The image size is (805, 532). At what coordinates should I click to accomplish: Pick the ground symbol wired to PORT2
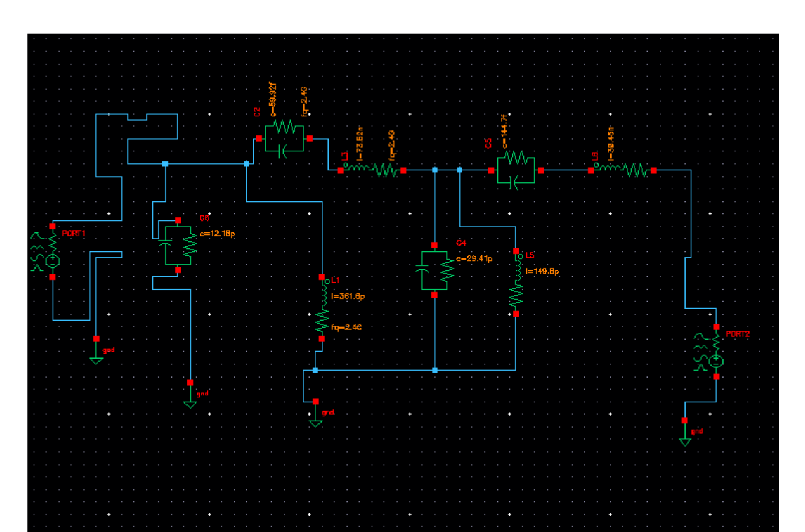[x=684, y=433]
